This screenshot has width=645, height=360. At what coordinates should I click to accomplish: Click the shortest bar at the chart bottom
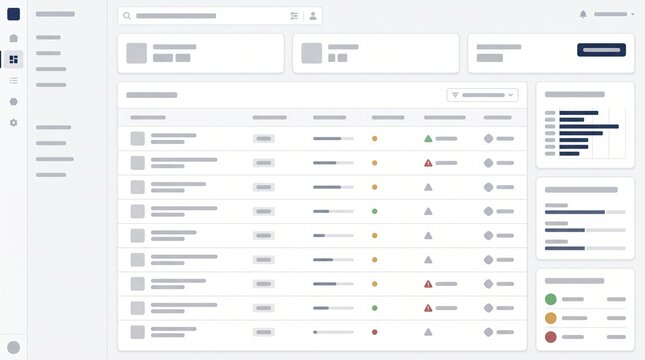(569, 153)
